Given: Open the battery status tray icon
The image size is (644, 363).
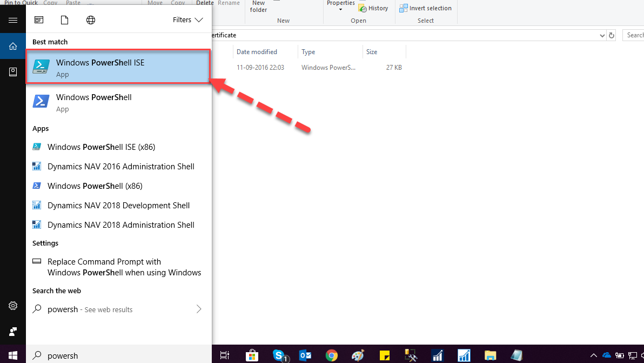Looking at the screenshot, I should point(619,355).
